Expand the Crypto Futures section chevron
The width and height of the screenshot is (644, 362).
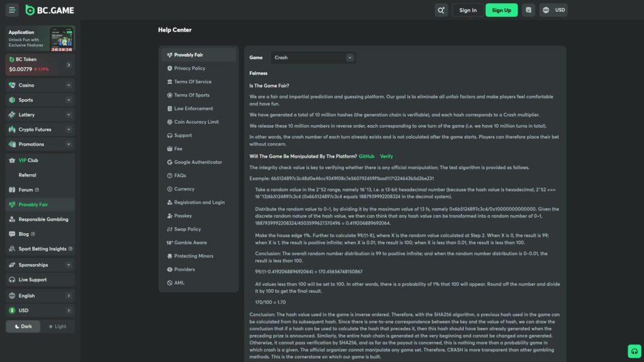tap(69, 129)
